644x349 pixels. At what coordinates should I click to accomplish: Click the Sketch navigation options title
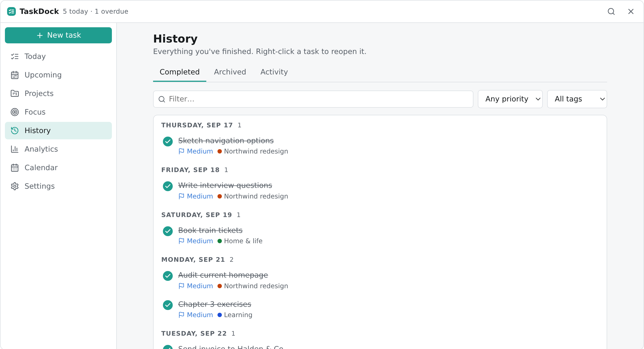point(226,141)
